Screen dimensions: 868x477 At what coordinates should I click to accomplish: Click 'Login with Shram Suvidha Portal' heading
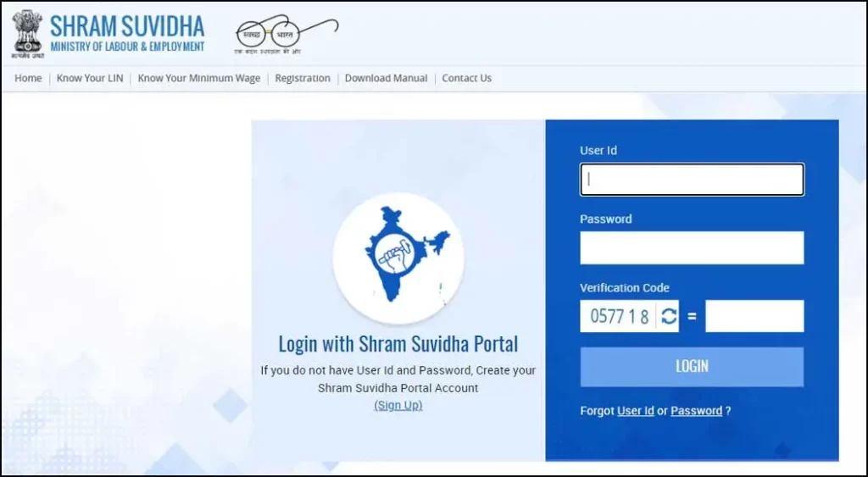[x=398, y=344]
